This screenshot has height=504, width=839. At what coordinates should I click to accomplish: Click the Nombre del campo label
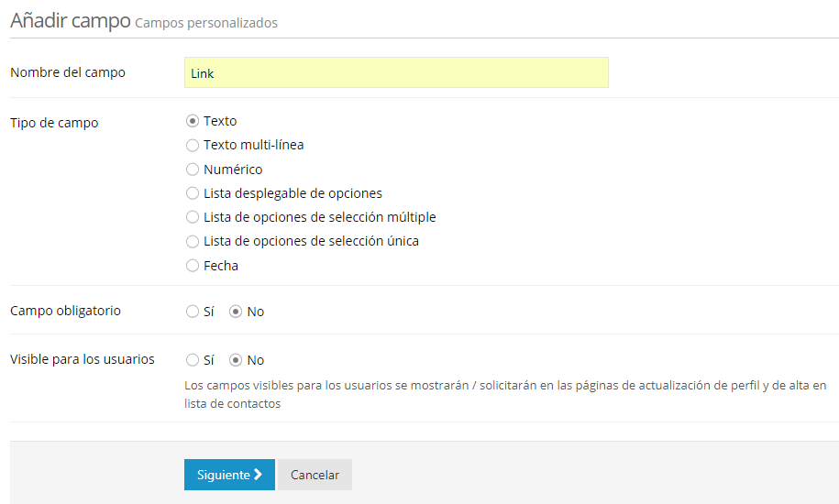coord(68,72)
